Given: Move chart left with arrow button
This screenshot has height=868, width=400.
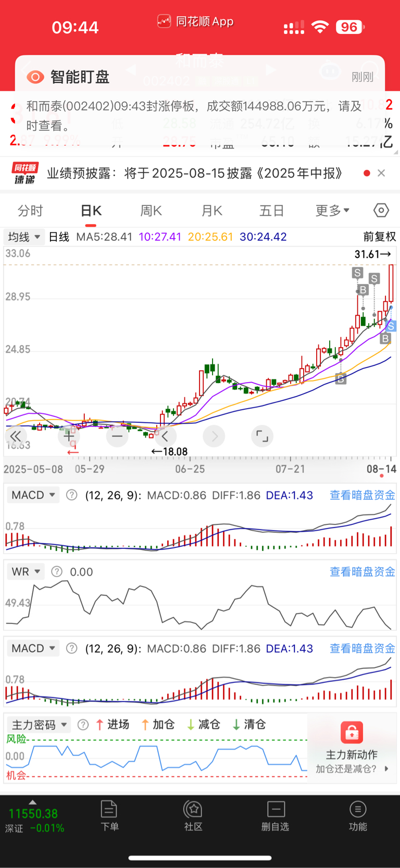Looking at the screenshot, I should [x=165, y=436].
